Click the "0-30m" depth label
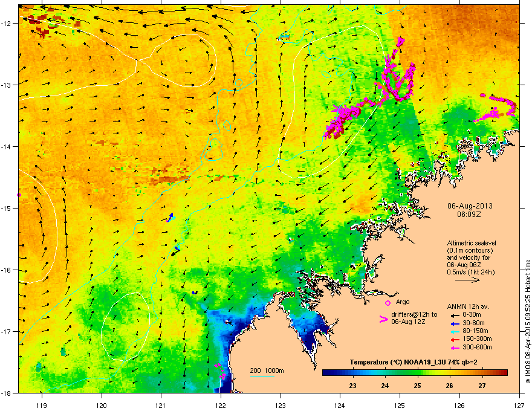Screen dimensions: 532x411 coord(472,315)
